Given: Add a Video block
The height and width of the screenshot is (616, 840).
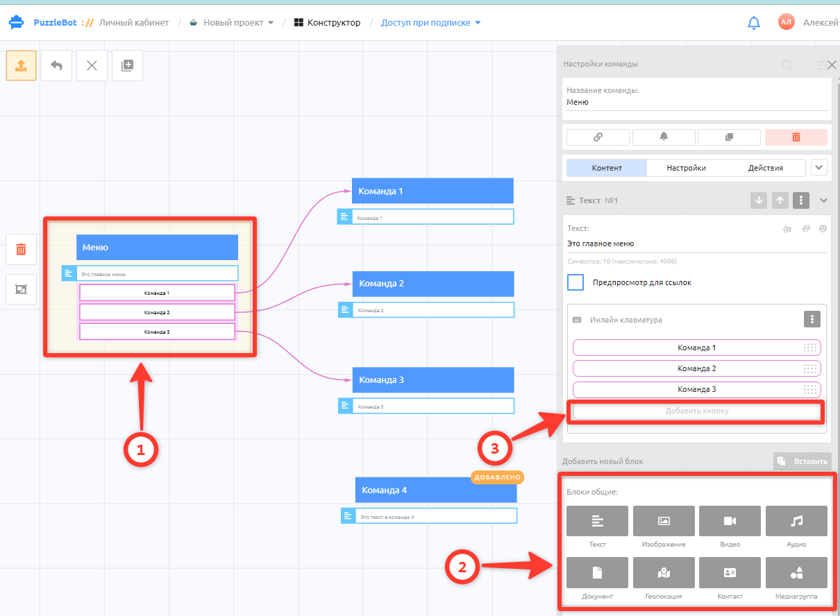Looking at the screenshot, I should coord(730,521).
